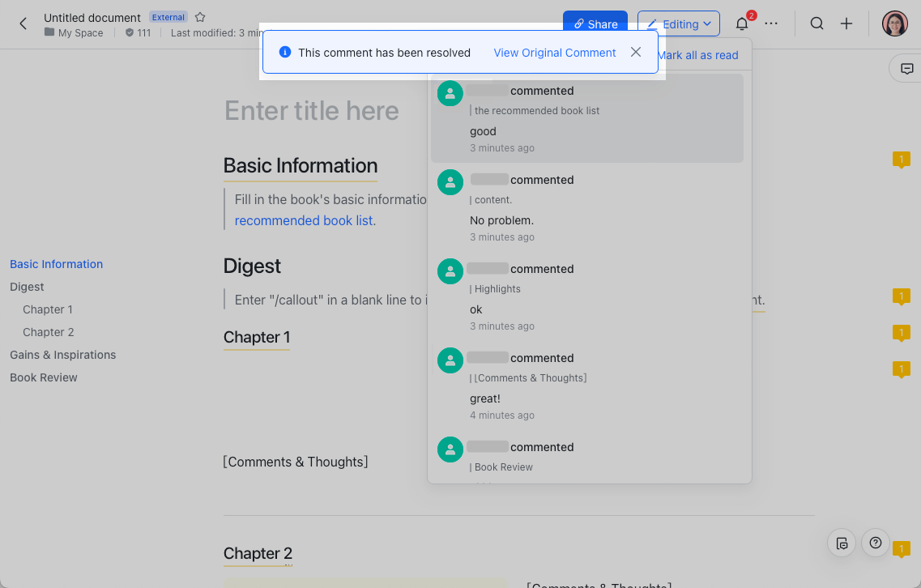Dismiss the resolved comment notice
The width and height of the screenshot is (921, 588).
point(636,52)
